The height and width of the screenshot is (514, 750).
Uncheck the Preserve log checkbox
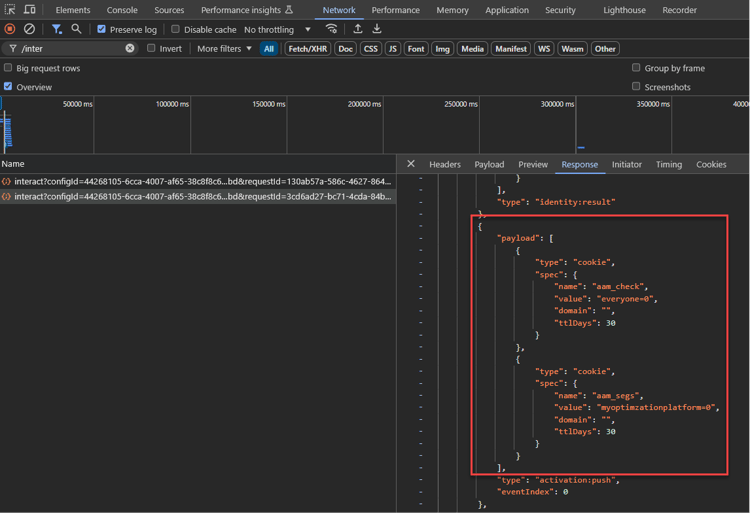[x=101, y=29]
